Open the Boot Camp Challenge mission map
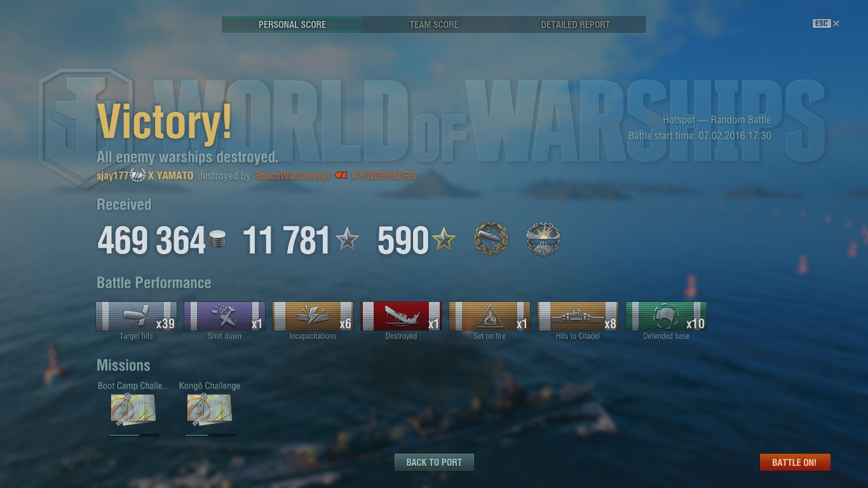 tap(133, 409)
